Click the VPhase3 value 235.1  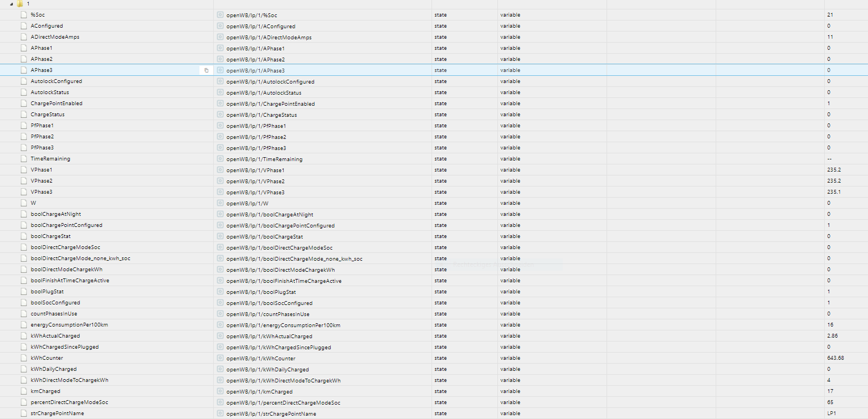(833, 192)
